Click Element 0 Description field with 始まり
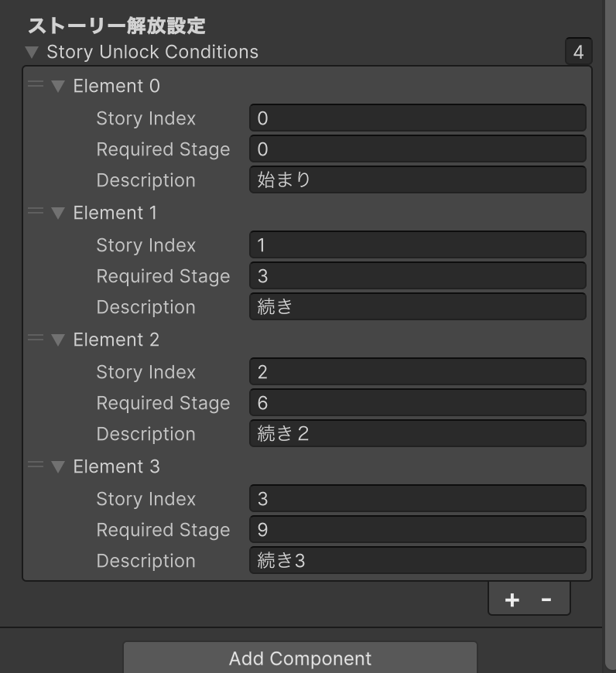This screenshot has width=616, height=673. coord(418,179)
